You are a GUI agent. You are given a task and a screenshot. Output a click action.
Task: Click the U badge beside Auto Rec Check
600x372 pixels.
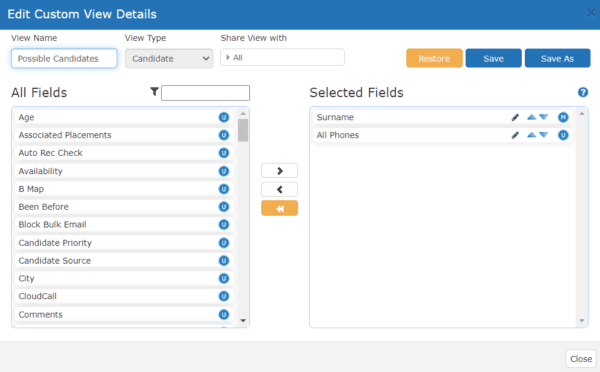coord(224,153)
